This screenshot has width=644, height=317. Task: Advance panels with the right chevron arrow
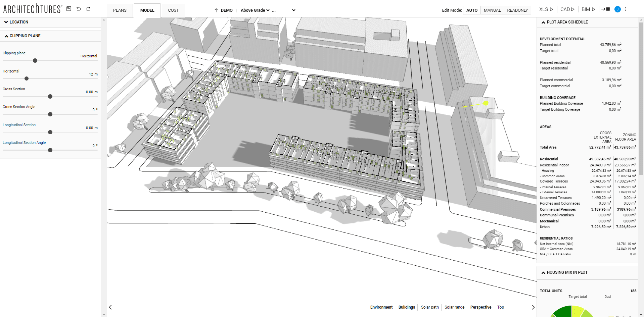533,307
